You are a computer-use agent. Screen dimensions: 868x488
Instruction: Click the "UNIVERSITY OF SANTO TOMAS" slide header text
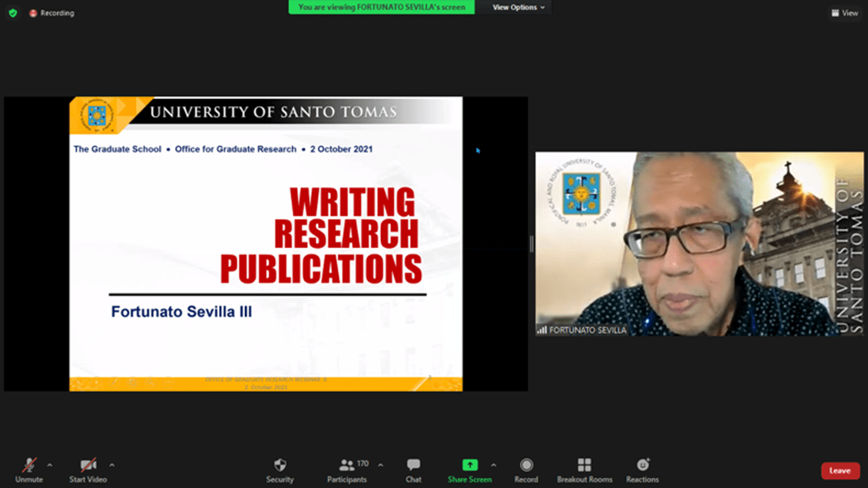pos(273,112)
